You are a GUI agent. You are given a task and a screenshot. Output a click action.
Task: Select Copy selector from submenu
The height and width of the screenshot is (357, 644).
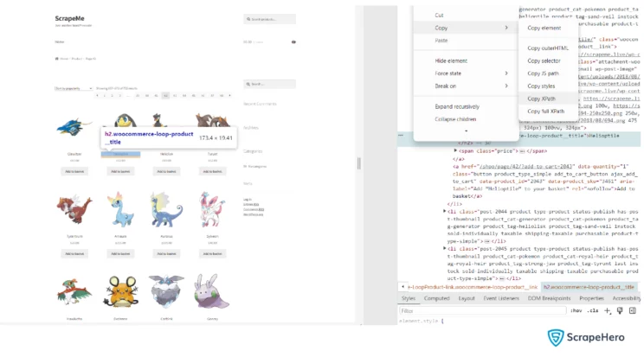pos(544,61)
